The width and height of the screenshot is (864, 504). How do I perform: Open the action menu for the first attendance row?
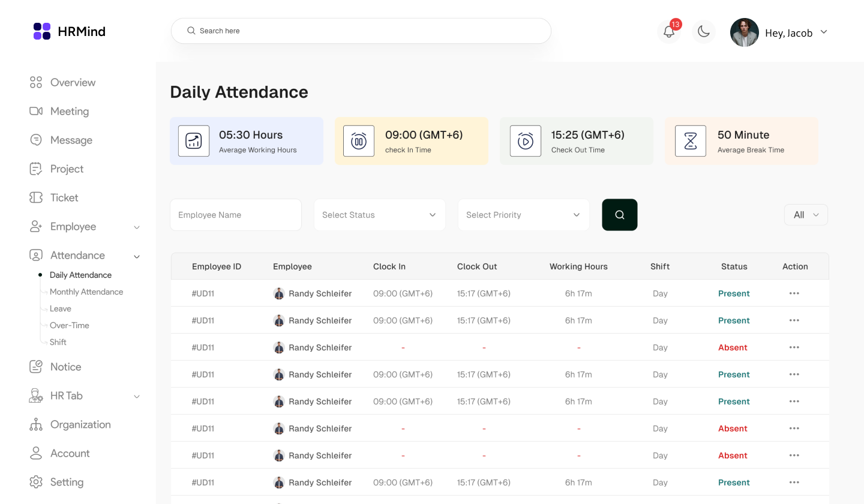794,293
